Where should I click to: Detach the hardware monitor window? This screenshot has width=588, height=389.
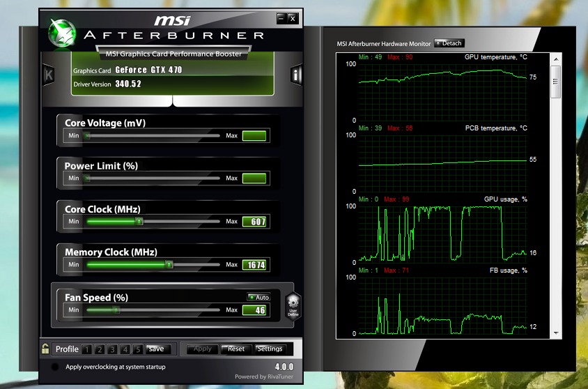[x=449, y=43]
